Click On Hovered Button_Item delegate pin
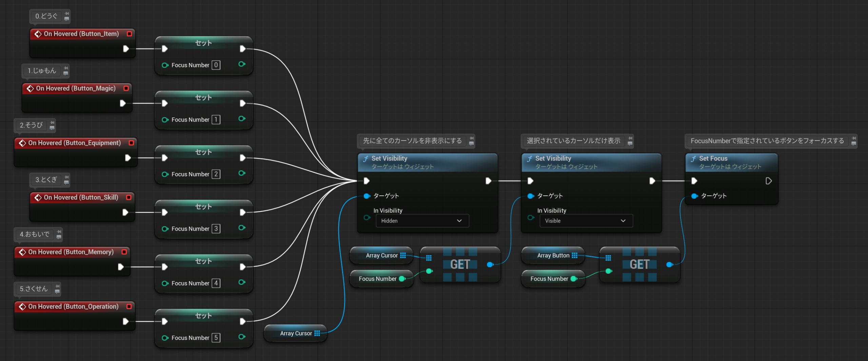The height and width of the screenshot is (361, 868). (x=129, y=34)
